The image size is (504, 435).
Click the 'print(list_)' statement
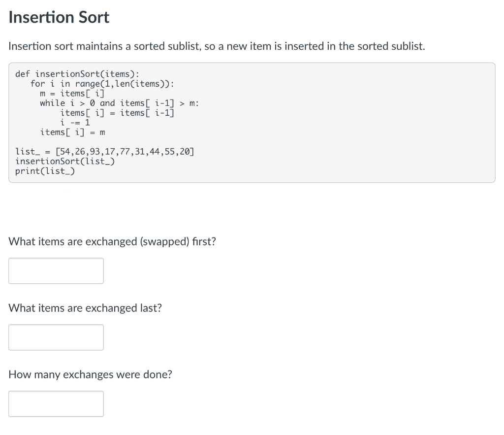click(x=45, y=171)
